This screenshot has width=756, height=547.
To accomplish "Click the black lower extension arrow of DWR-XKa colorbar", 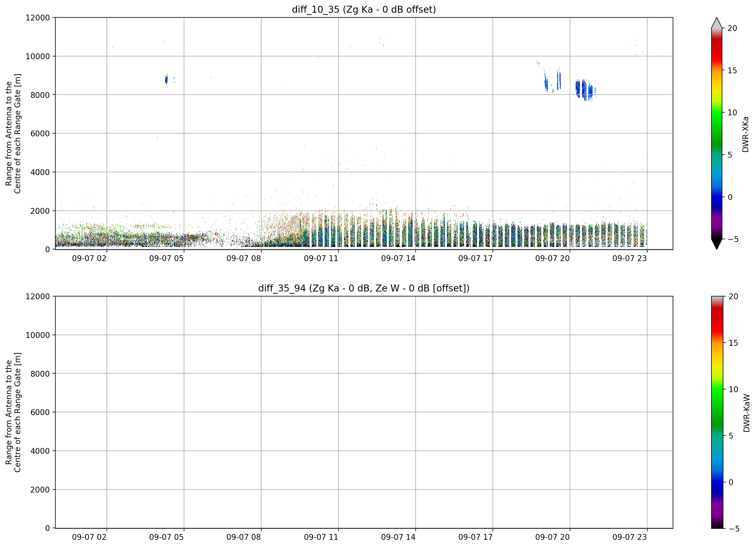I will [x=717, y=244].
